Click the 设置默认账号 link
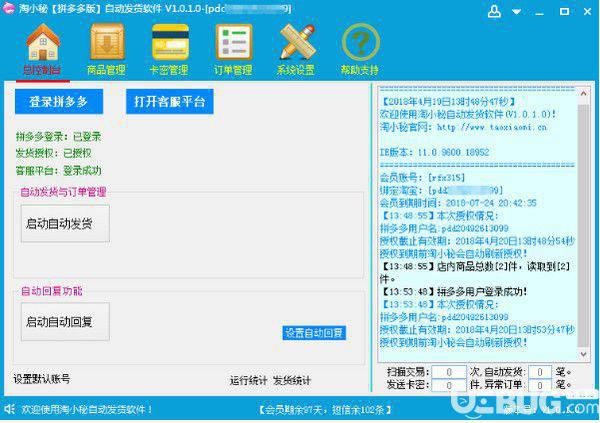Screen dimensions: 600x423 tap(42, 379)
